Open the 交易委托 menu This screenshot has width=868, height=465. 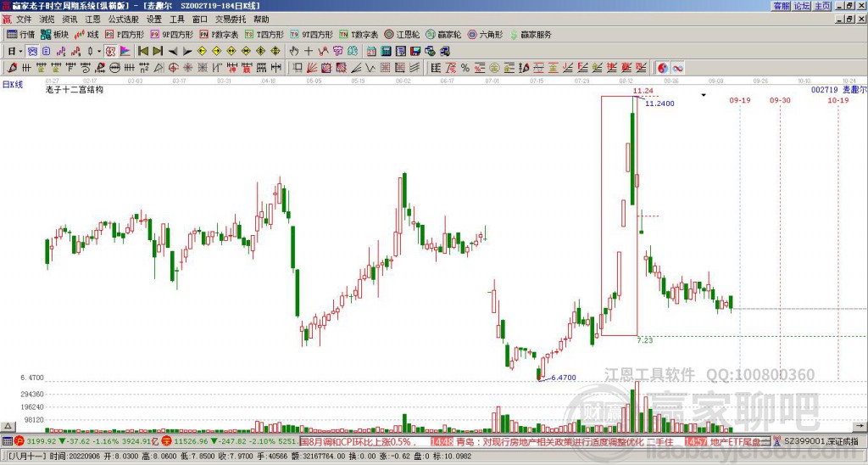[x=231, y=20]
